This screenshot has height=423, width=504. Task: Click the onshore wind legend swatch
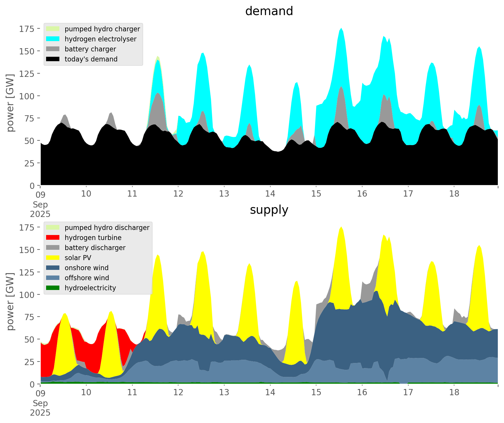click(x=53, y=268)
